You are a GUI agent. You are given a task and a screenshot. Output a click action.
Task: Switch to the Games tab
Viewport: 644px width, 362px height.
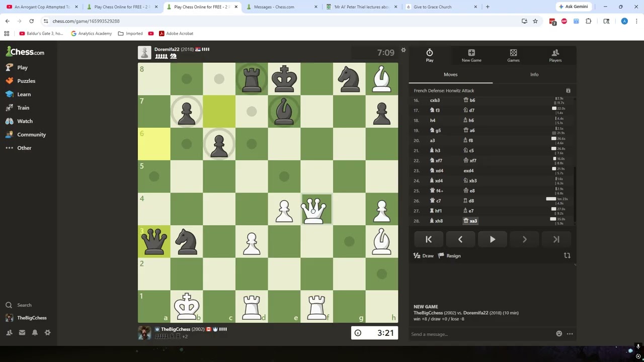click(x=513, y=56)
